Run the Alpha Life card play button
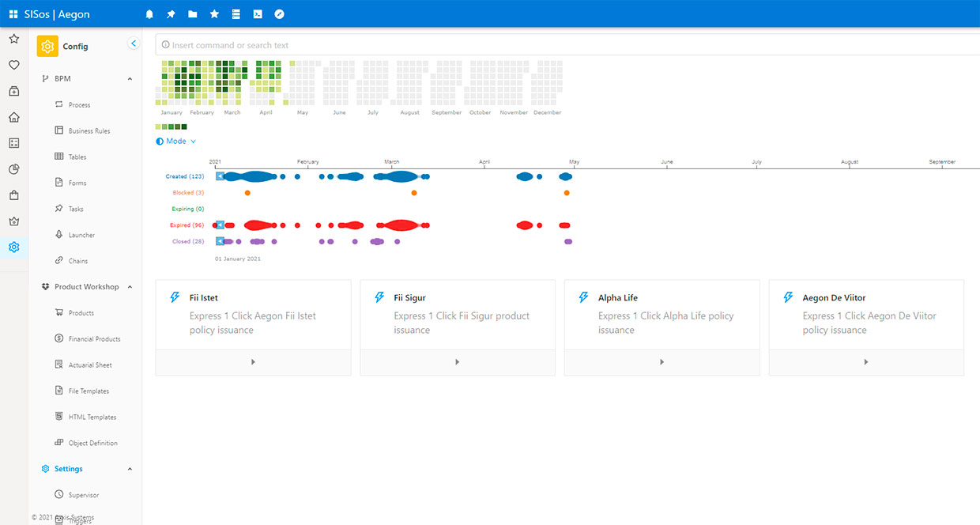The height and width of the screenshot is (525, 980). click(661, 362)
